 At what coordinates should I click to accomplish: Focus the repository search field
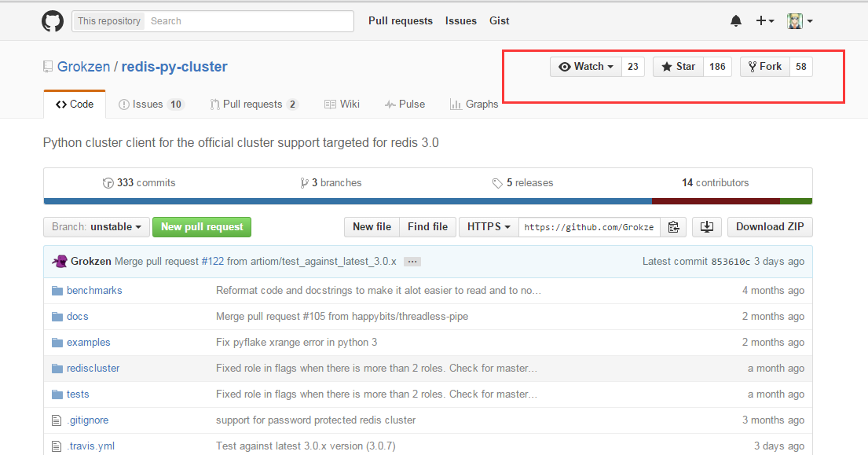(249, 21)
